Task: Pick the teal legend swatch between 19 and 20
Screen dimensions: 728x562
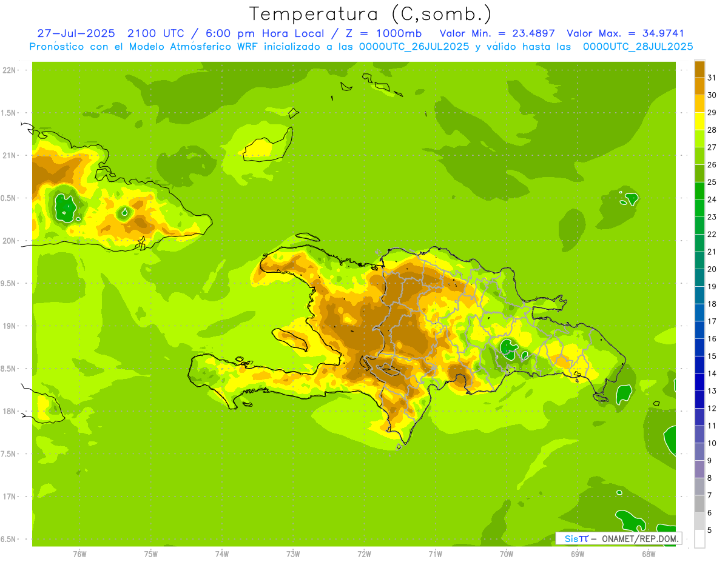Action: [x=699, y=278]
